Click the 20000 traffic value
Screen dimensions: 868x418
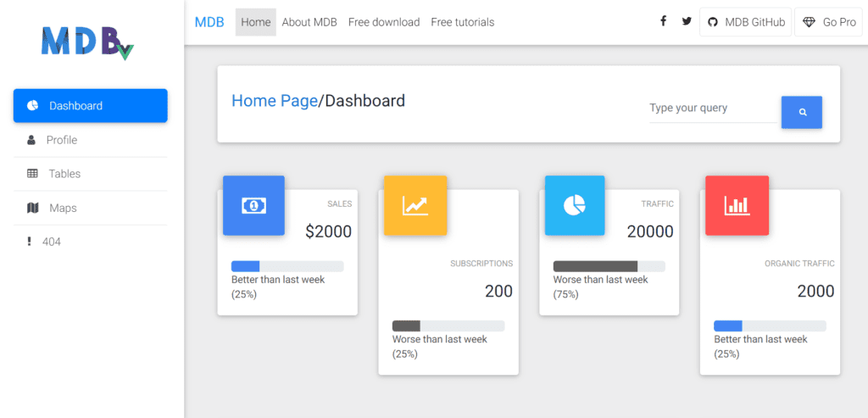click(650, 231)
